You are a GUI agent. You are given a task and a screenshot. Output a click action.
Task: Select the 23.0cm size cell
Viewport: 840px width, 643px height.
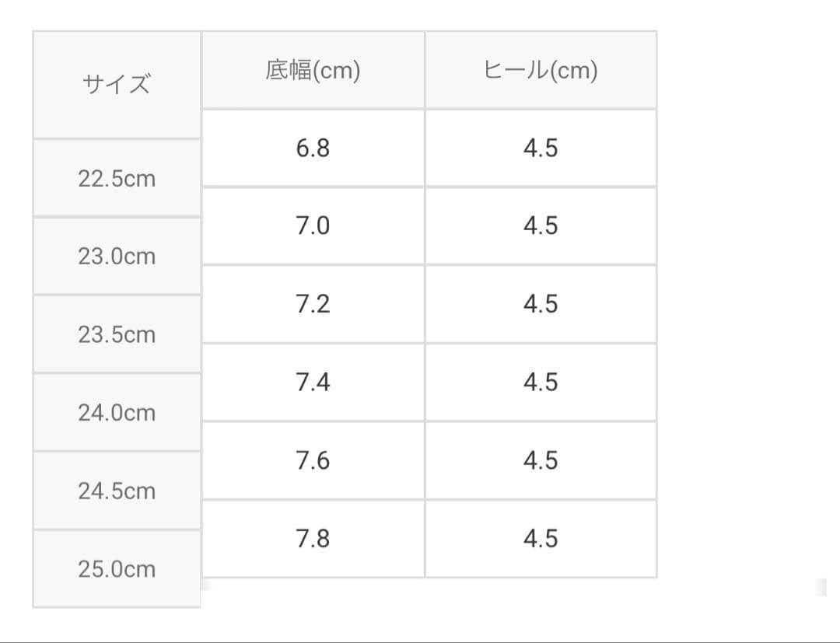tap(117, 256)
